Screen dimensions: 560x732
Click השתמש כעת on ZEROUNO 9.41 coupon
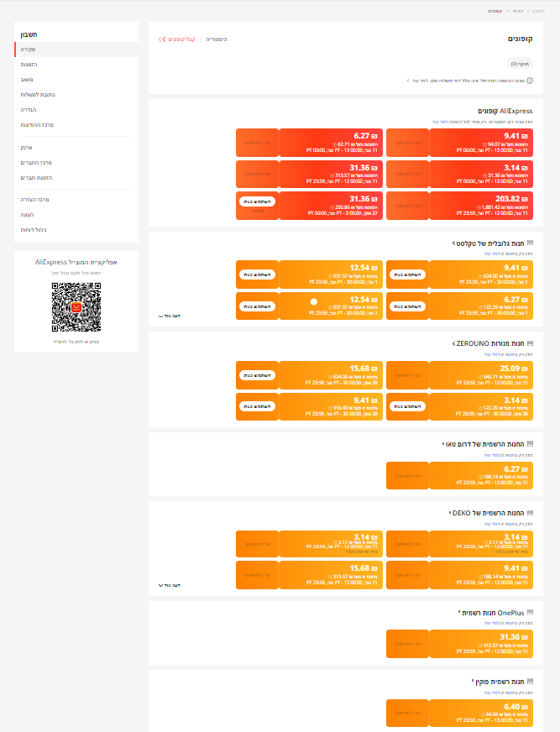(x=258, y=406)
